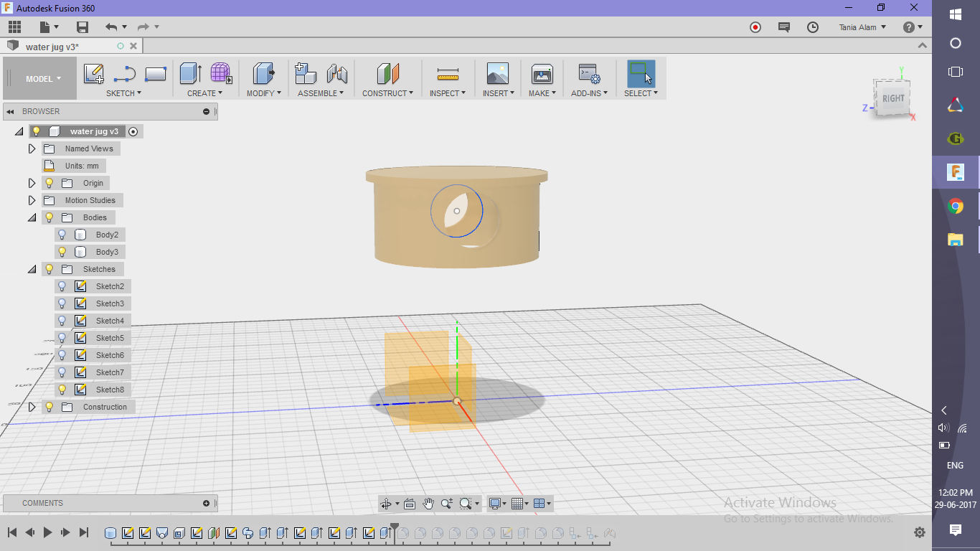Activate the Select tool icon
Screen dimensions: 980x551
point(641,73)
